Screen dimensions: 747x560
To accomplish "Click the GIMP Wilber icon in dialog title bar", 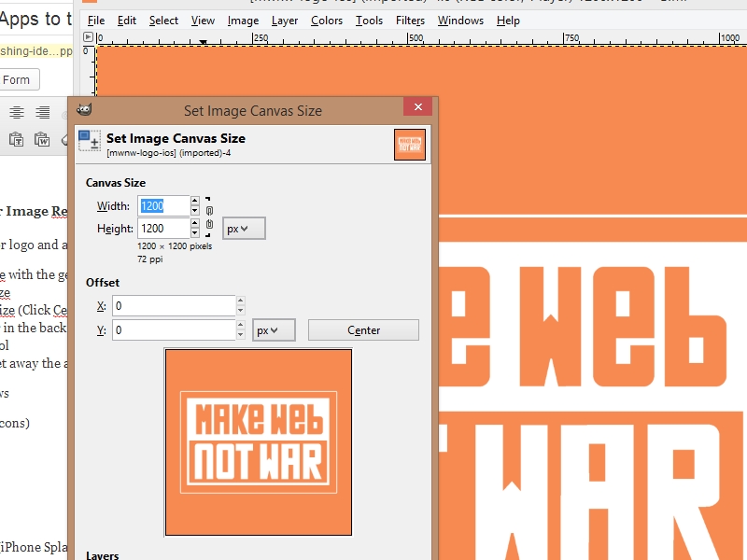I will pos(84,109).
